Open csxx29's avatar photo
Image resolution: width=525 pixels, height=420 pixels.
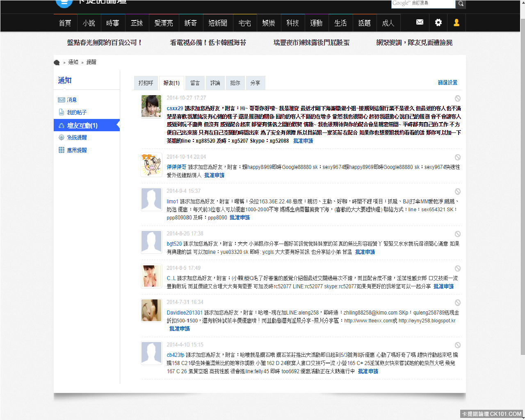point(151,106)
